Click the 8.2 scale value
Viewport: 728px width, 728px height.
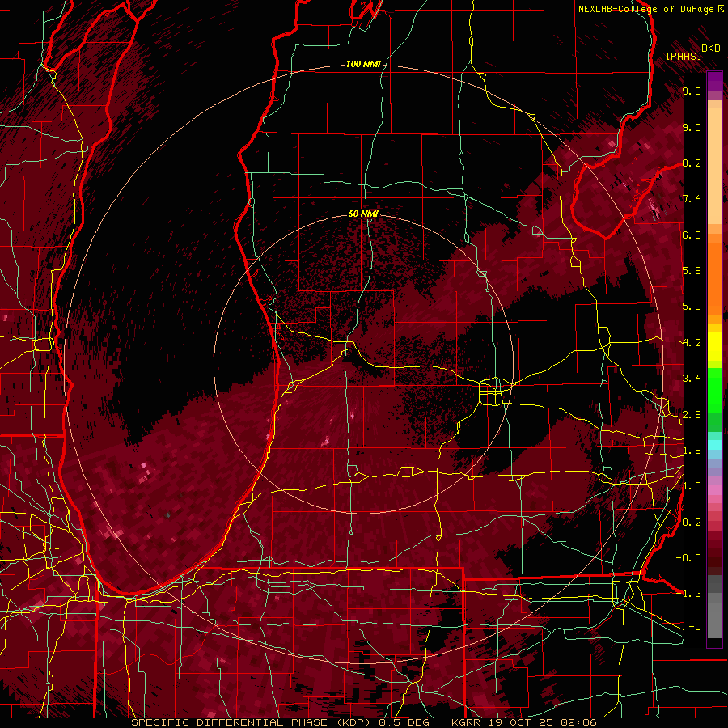pos(692,163)
